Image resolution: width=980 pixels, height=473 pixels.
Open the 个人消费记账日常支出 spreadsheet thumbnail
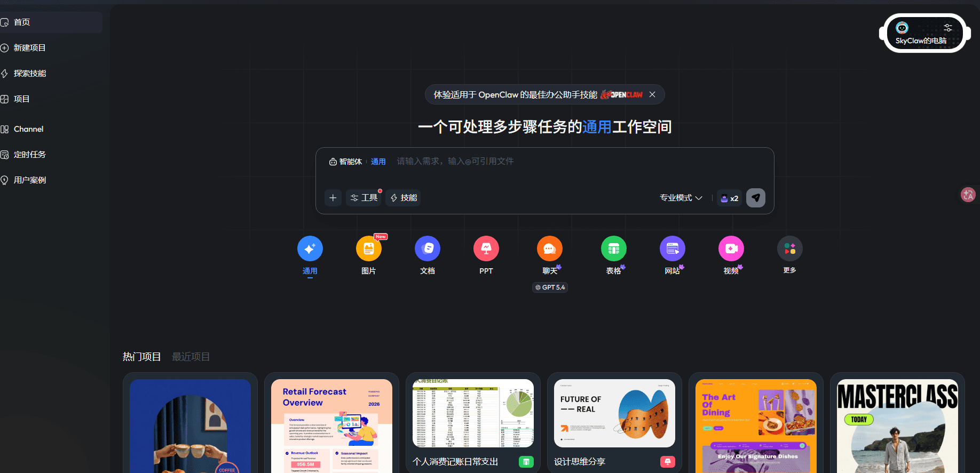[x=473, y=413]
